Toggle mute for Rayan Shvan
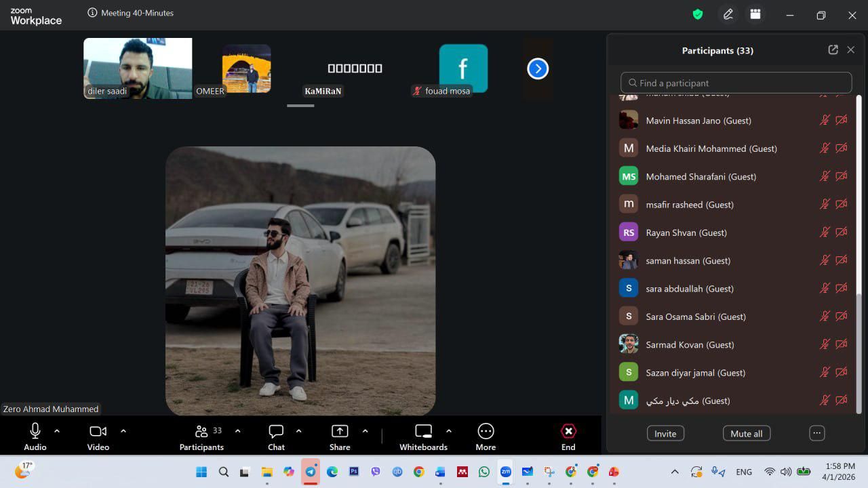Viewport: 868px width, 488px height. tap(825, 232)
